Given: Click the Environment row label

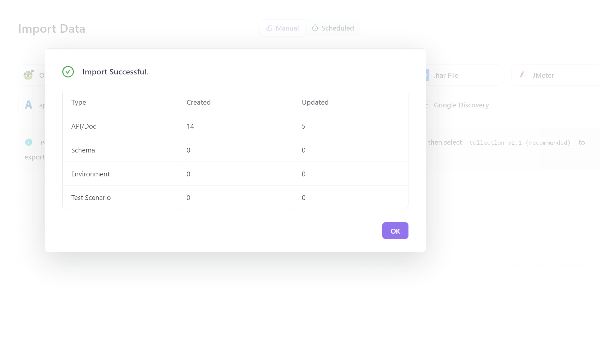Looking at the screenshot, I should (x=90, y=174).
